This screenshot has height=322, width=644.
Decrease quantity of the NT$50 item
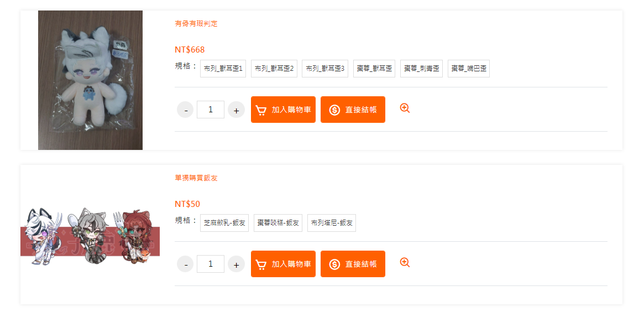point(185,264)
